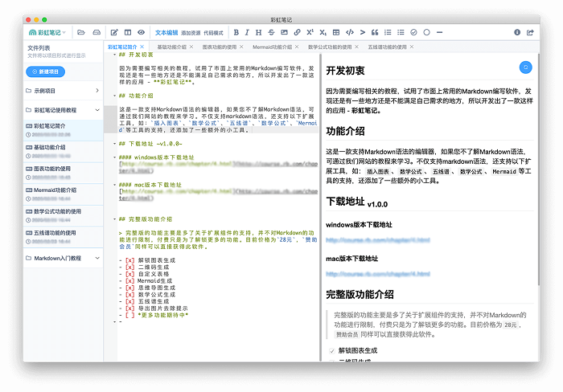The width and height of the screenshot is (563, 392).
Task: Click the editor line with 解锁图表生成
Action: click(147, 260)
